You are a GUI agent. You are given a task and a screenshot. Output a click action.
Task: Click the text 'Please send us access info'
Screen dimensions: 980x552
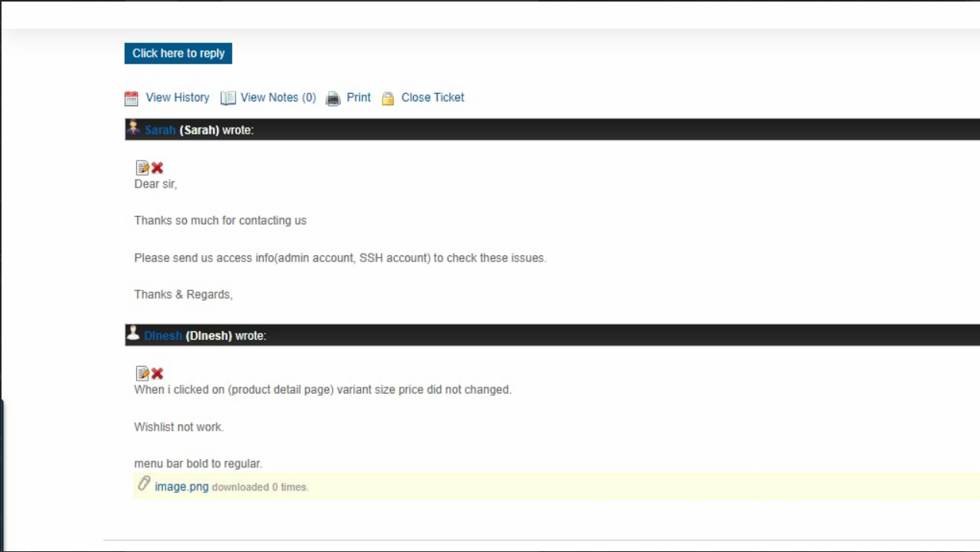click(x=204, y=258)
